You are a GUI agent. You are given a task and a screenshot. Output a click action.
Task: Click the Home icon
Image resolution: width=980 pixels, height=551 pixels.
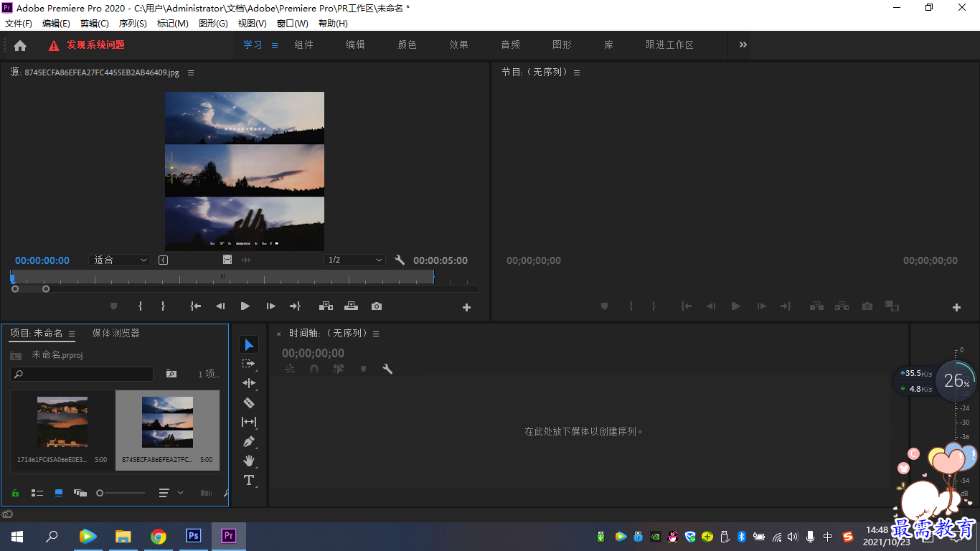click(20, 45)
